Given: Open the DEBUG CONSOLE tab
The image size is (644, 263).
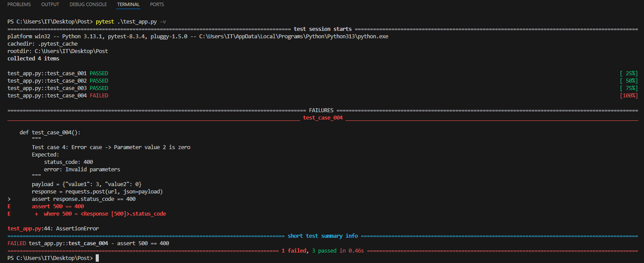Looking at the screenshot, I should (88, 4).
